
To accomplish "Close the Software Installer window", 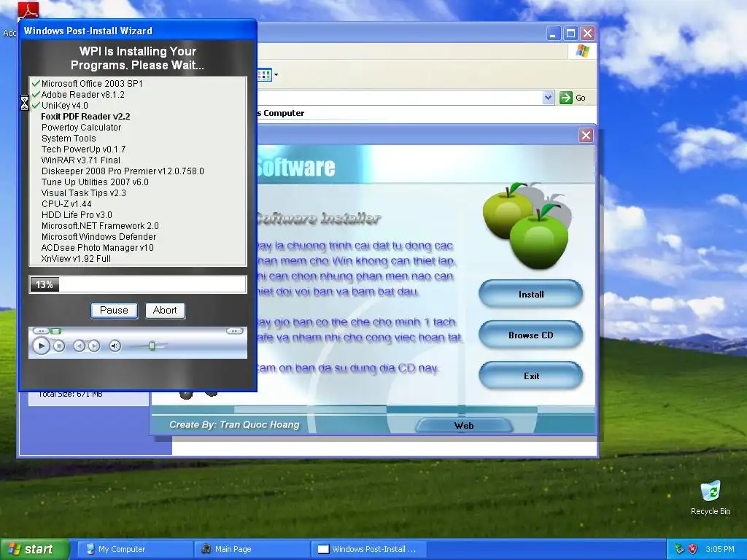I will (586, 135).
